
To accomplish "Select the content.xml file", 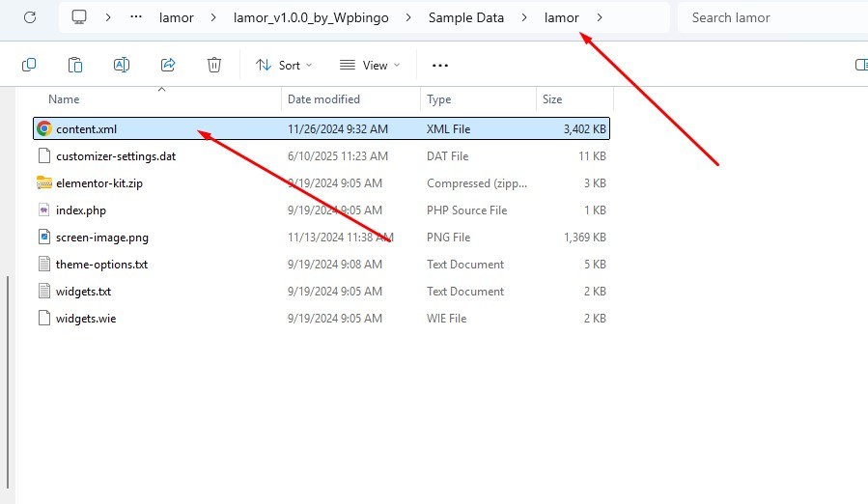I will pos(322,129).
